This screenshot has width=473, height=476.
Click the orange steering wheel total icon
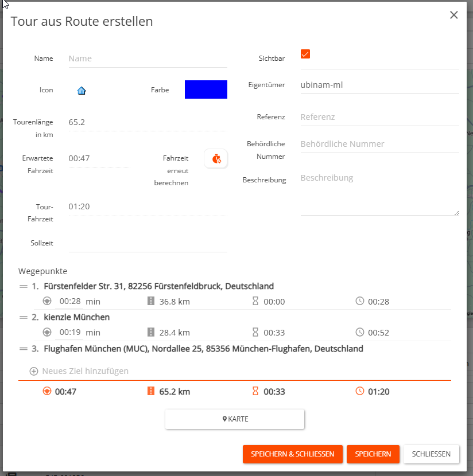(47, 392)
